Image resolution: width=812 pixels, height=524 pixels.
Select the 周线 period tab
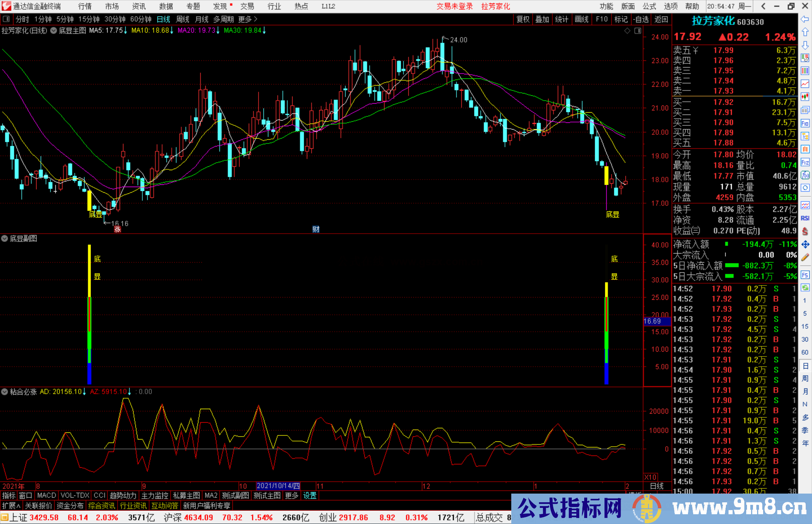click(183, 19)
